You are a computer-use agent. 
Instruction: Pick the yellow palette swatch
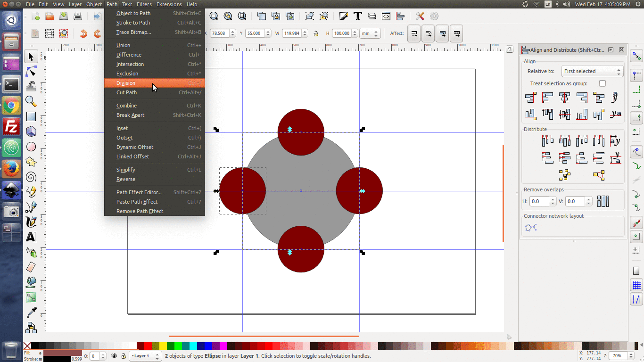(163, 346)
